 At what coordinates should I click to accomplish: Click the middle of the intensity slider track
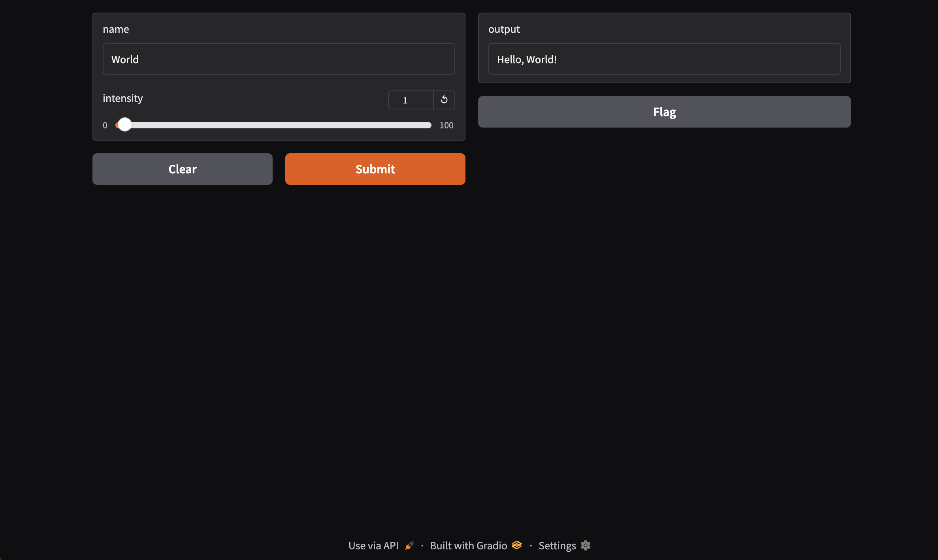point(273,125)
